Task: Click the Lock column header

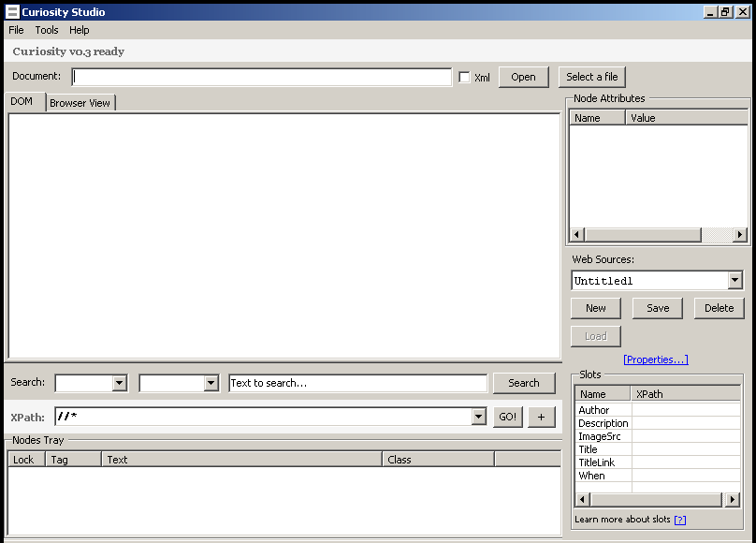Action: 26,460
